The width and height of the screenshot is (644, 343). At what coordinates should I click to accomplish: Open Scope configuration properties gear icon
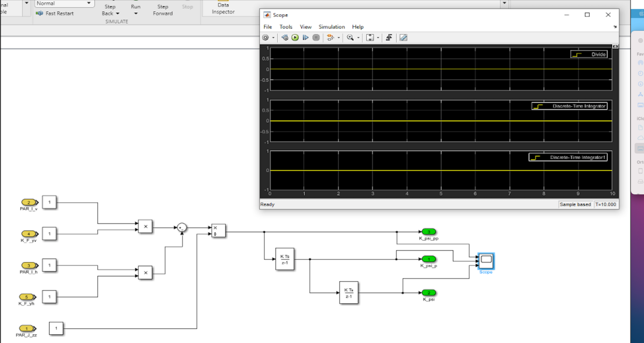[265, 37]
